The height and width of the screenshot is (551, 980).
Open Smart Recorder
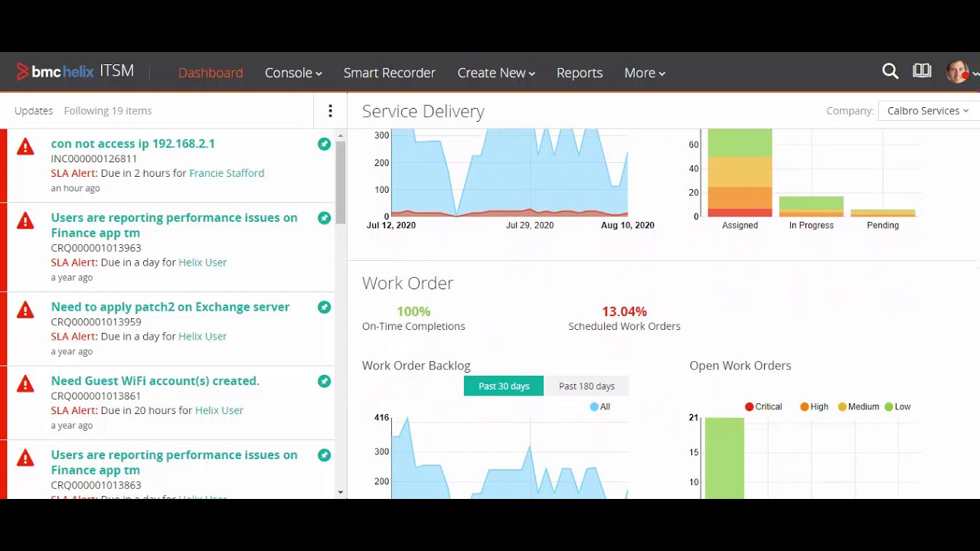click(389, 73)
